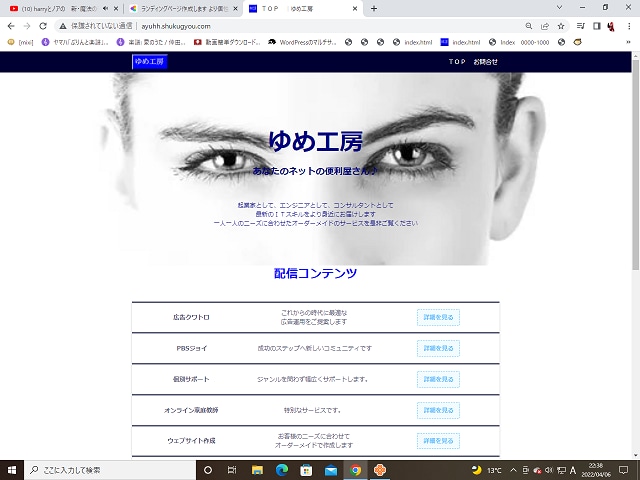Click the ゆめ工房 logo button
Viewport: 640px width, 480px height.
click(149, 62)
